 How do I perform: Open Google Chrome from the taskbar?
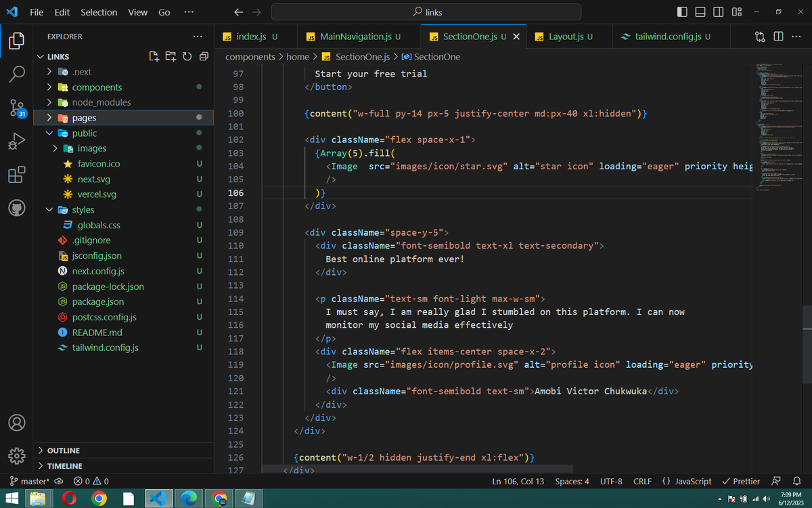(x=99, y=499)
